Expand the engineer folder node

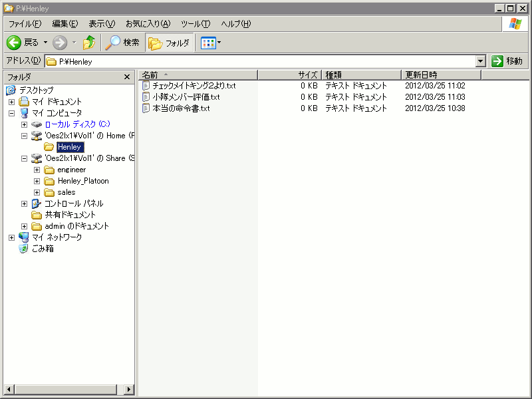(x=37, y=170)
